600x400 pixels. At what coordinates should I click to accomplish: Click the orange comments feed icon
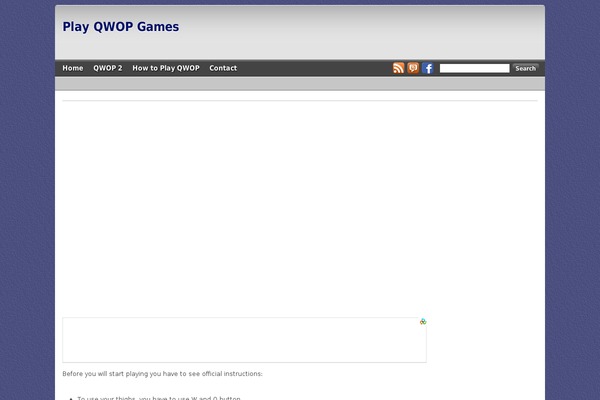pyautogui.click(x=413, y=68)
